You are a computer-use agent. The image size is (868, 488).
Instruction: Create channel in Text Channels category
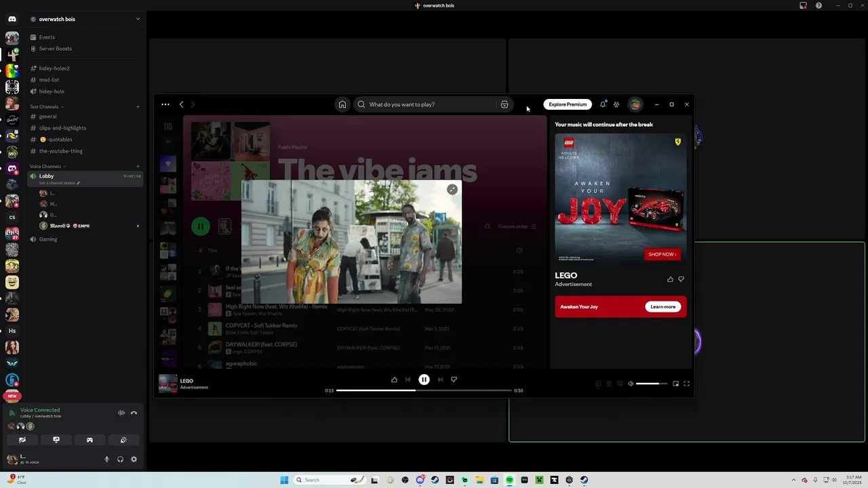tap(138, 106)
